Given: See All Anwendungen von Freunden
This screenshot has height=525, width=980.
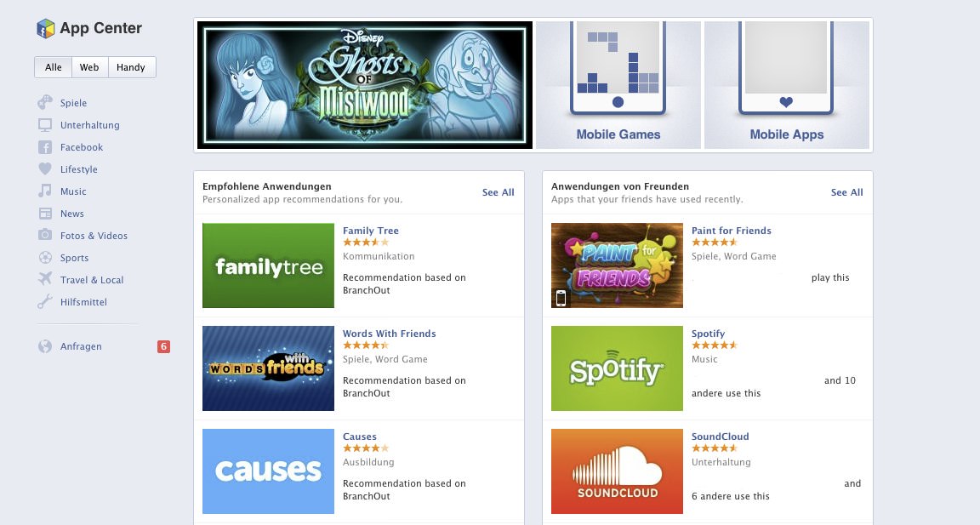Looking at the screenshot, I should pyautogui.click(x=847, y=192).
